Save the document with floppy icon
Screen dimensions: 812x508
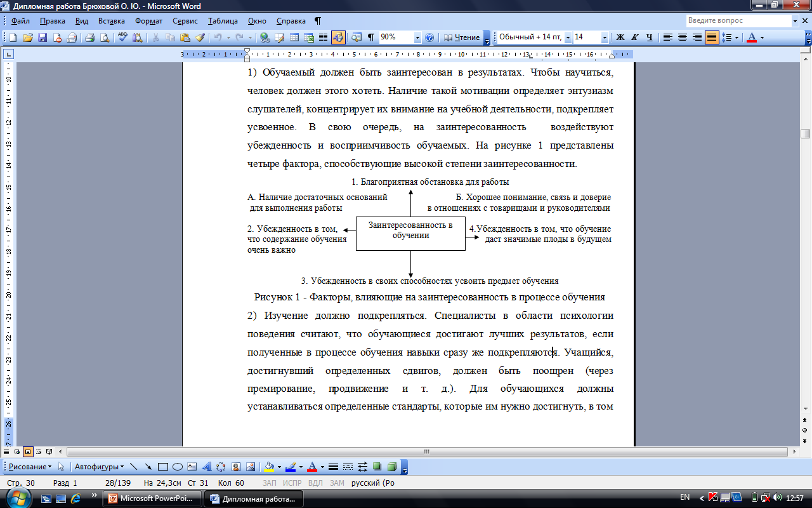coord(43,37)
